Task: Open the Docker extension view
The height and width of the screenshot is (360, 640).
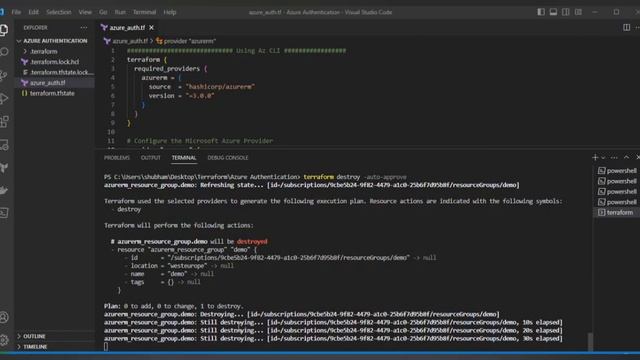Action: coord(4,190)
